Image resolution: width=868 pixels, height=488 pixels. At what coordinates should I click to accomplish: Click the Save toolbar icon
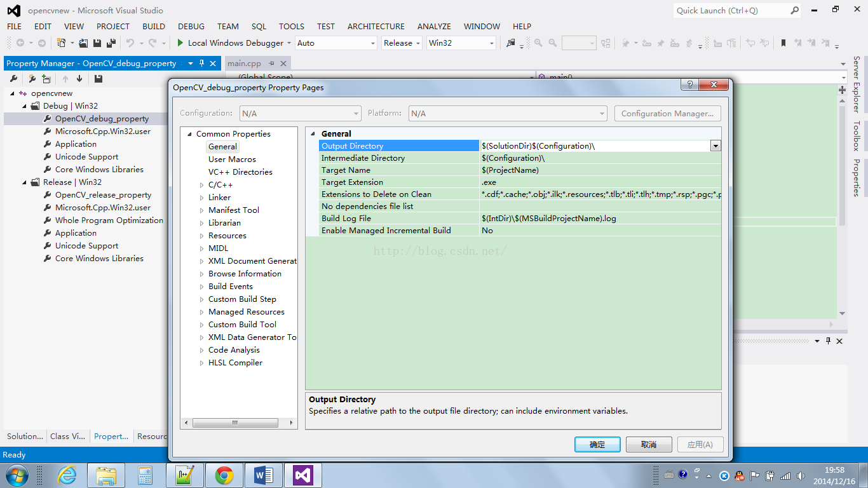pyautogui.click(x=97, y=43)
